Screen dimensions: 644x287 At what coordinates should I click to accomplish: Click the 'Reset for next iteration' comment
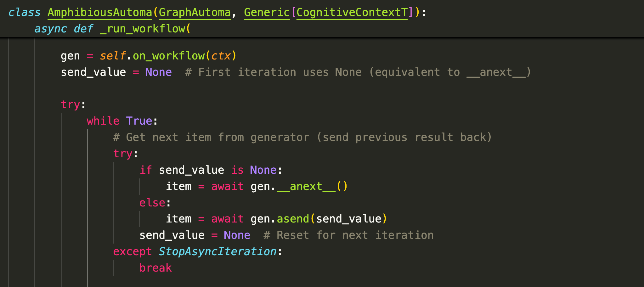click(348, 235)
